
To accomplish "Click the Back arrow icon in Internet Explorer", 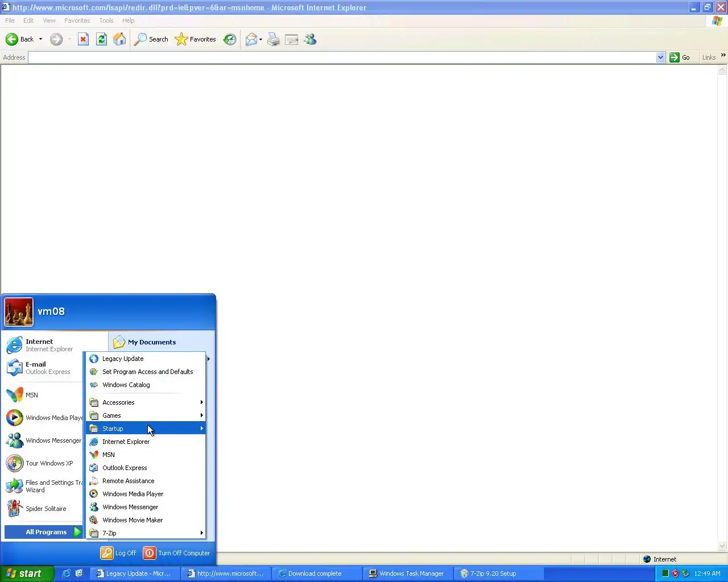I will (x=12, y=39).
